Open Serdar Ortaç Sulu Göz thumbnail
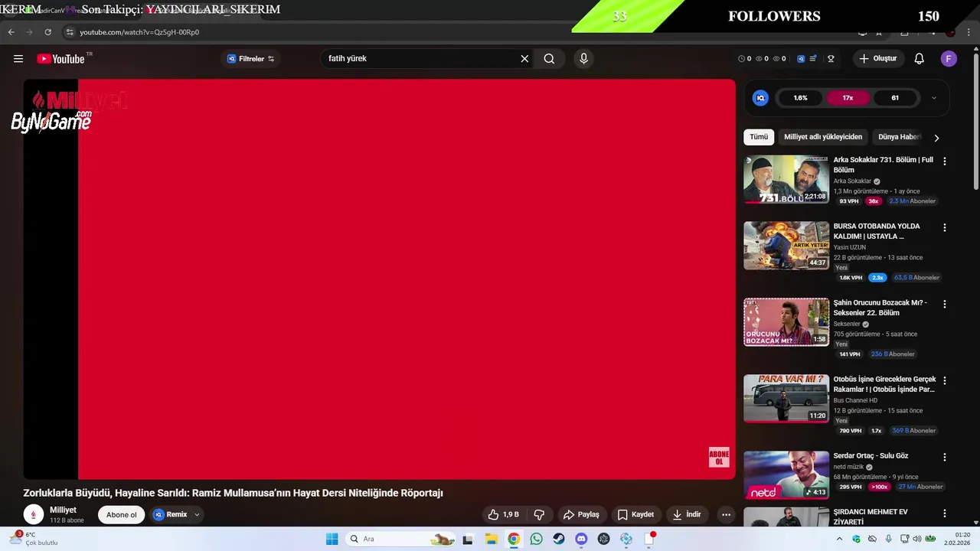The image size is (980, 551). 786,475
